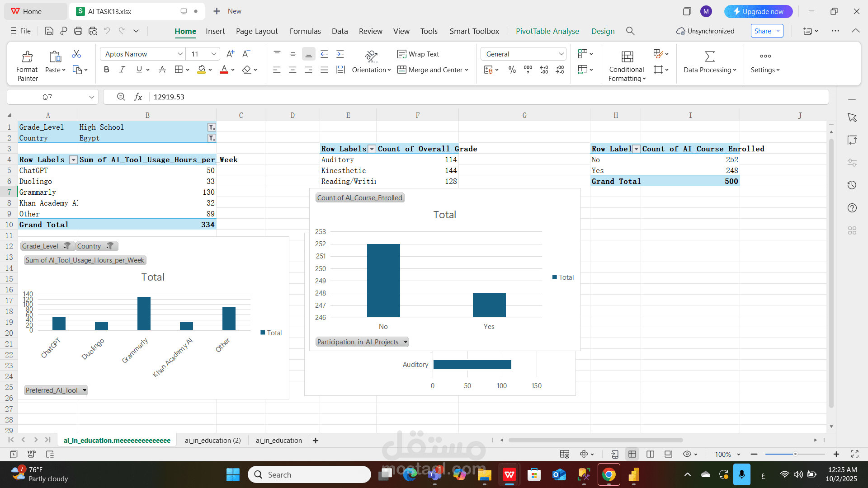This screenshot has width=868, height=488.
Task: Click the search magnifier in the ribbon tab bar
Action: [x=630, y=31]
